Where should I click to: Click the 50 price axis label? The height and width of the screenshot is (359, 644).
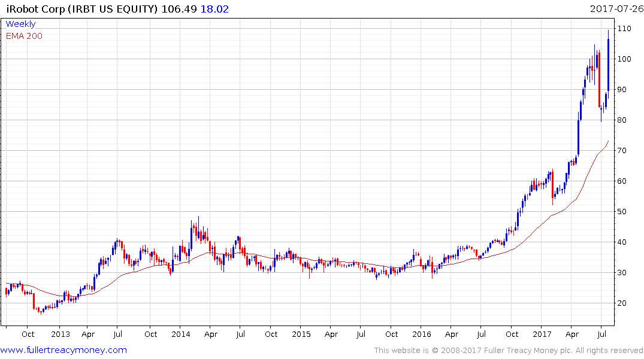622,212
